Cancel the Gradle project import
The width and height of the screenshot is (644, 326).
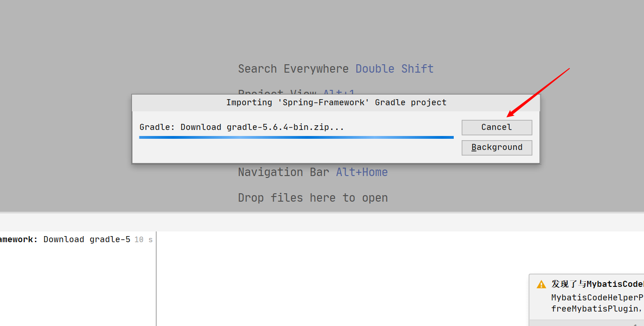pyautogui.click(x=497, y=127)
